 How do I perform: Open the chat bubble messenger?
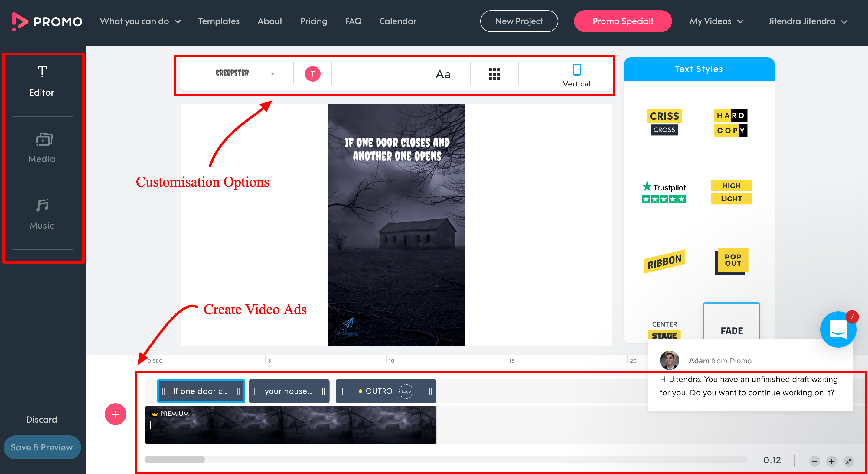point(838,329)
